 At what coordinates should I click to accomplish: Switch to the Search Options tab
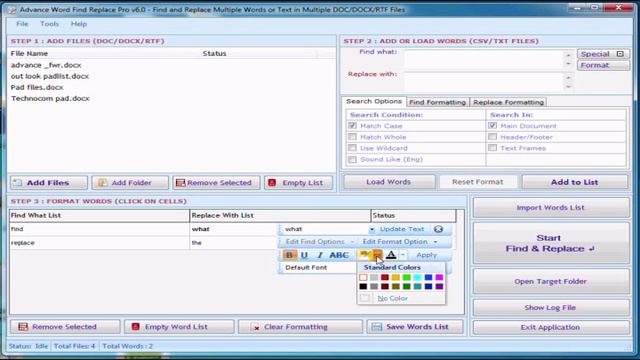pos(374,101)
